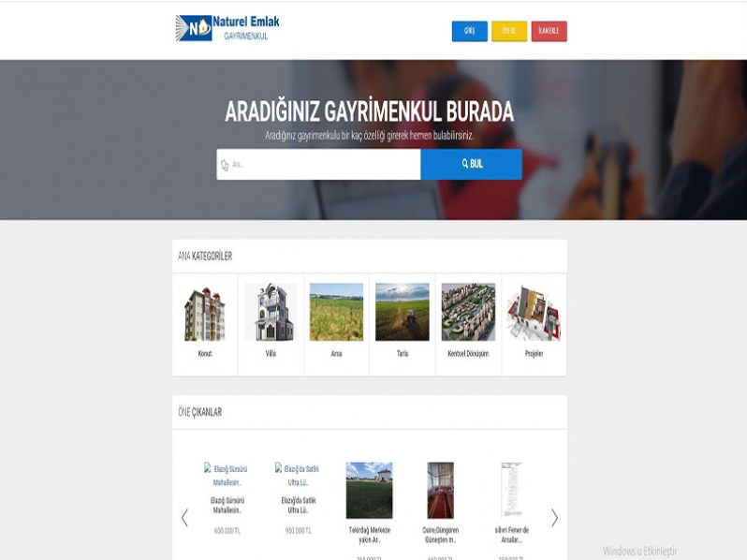Open the Arsa category image
The width and height of the screenshot is (747, 560).
point(336,312)
